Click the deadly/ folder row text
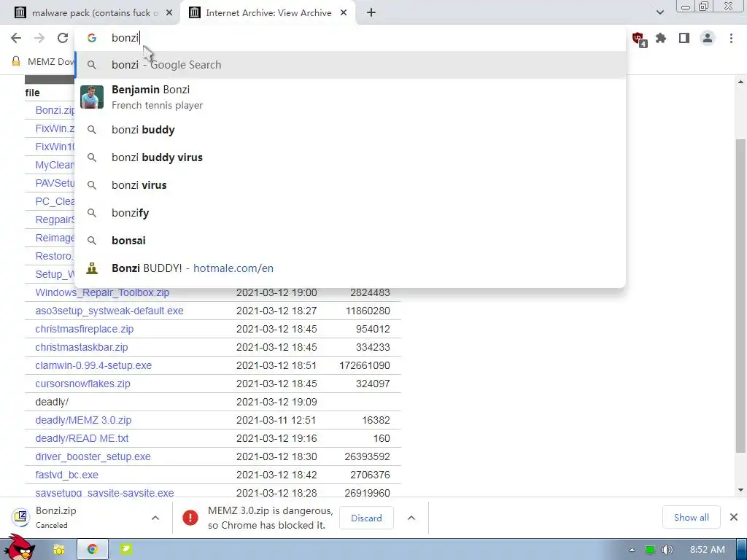This screenshot has width=747, height=560. (x=52, y=402)
